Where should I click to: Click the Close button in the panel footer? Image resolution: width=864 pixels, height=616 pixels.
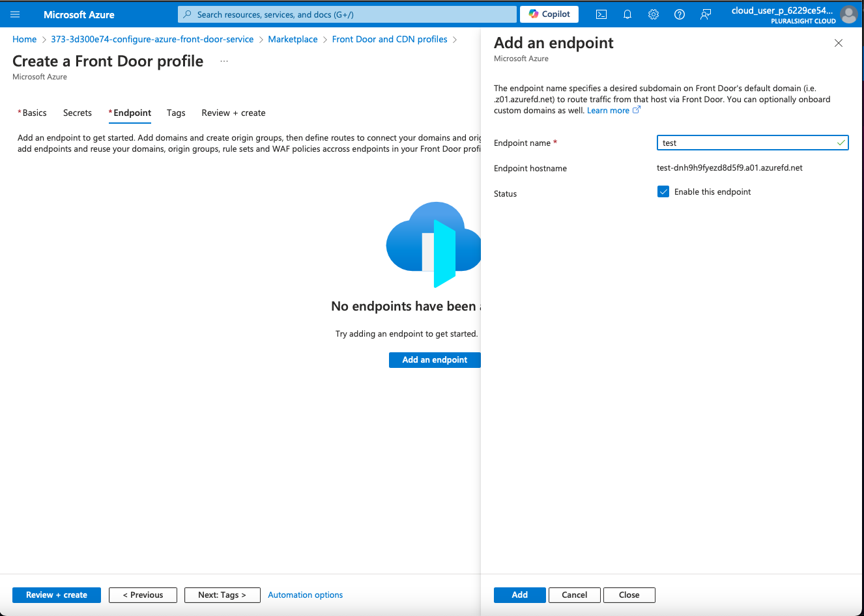point(629,595)
